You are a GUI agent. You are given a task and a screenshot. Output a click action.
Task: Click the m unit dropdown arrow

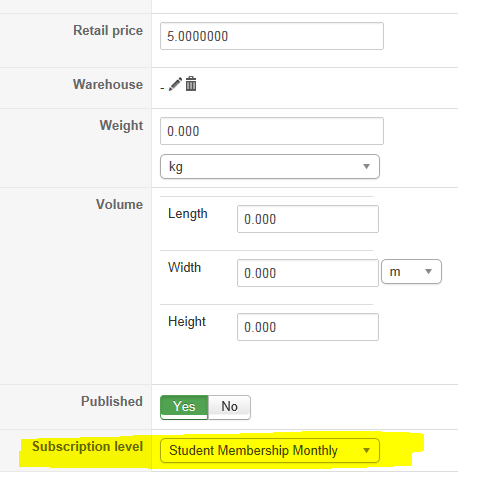[429, 272]
